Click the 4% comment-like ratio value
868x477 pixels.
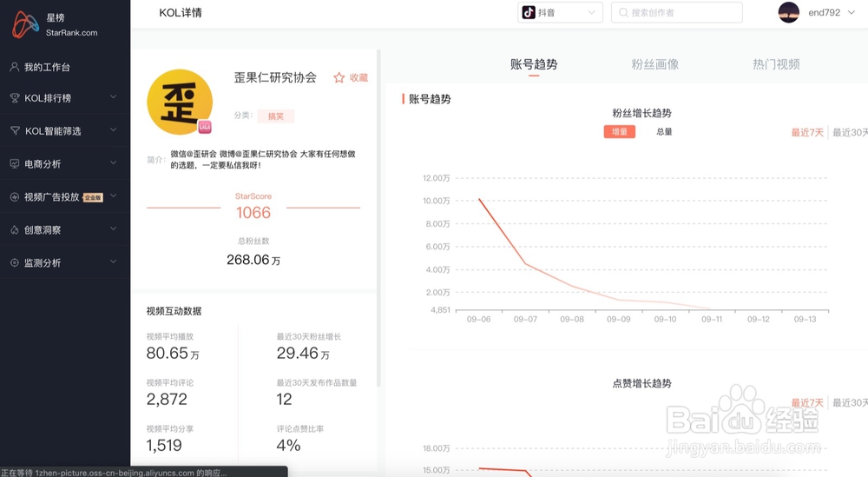click(x=288, y=446)
